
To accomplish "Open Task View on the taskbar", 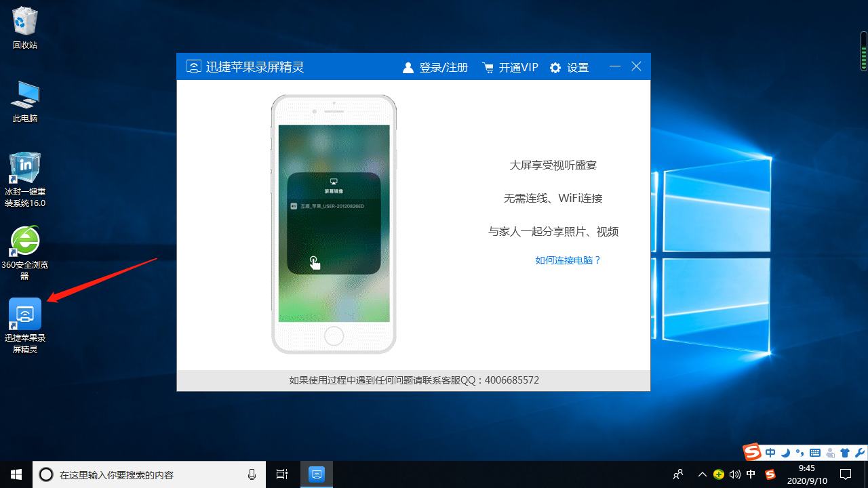I will [x=282, y=474].
